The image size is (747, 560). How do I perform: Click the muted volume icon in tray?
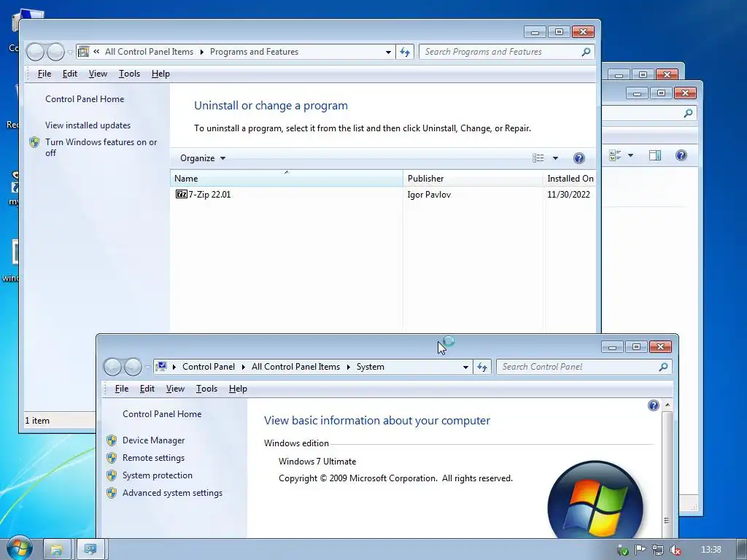tap(675, 550)
